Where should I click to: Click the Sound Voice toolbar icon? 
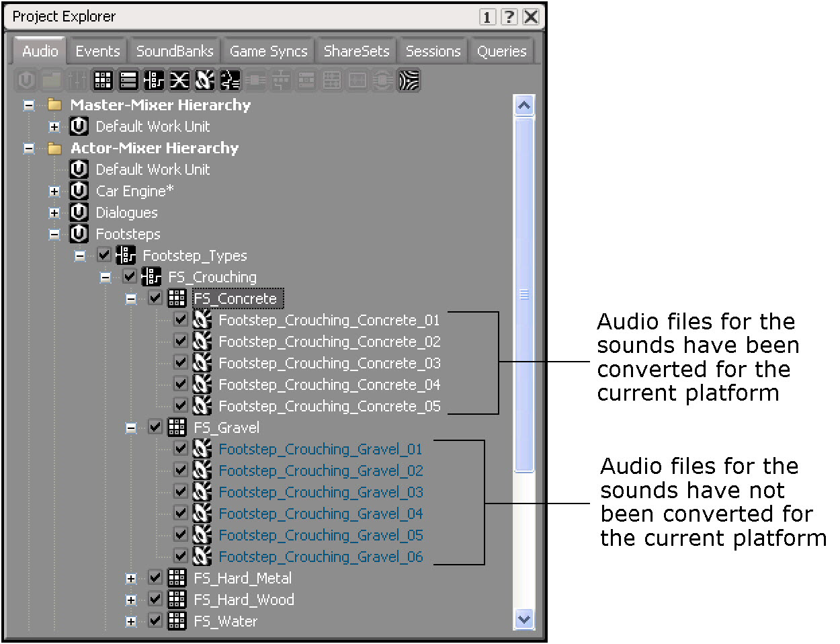pos(230,81)
